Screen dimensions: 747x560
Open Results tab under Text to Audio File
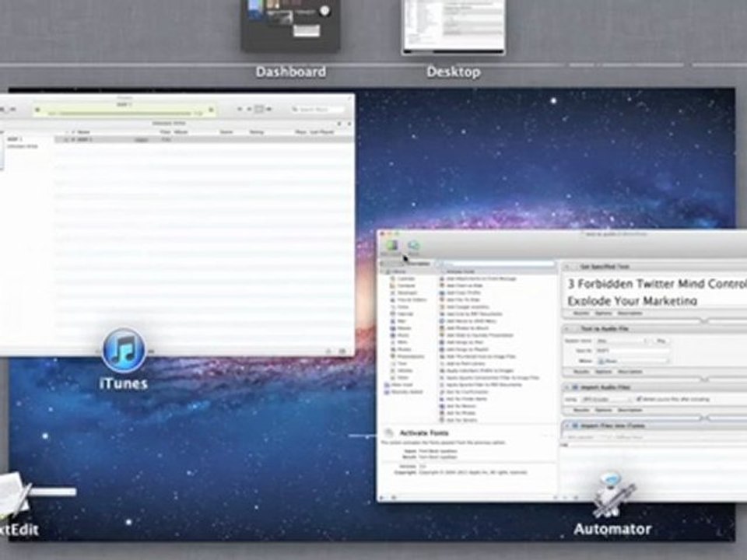point(580,372)
